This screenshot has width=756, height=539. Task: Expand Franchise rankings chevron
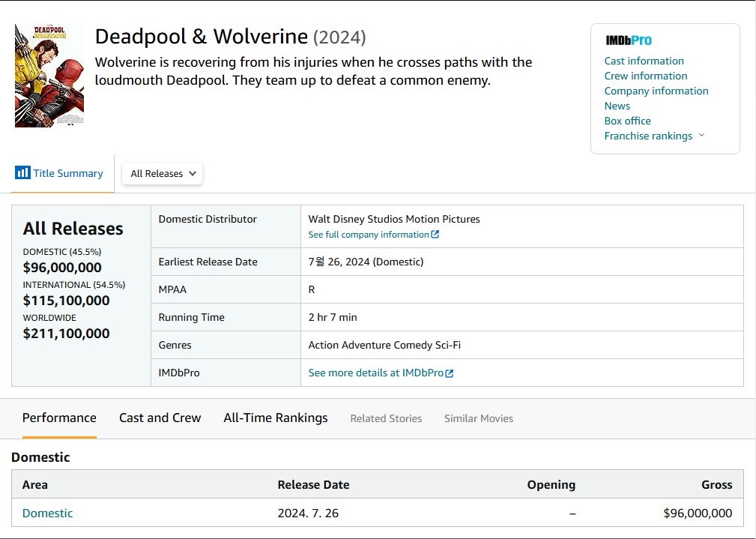[701, 136]
